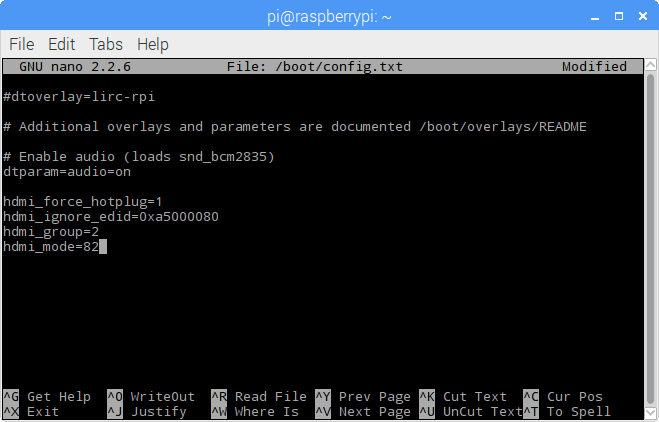This screenshot has height=422, width=659.
Task: Click the WriteOut shortcut label
Action: (x=162, y=397)
